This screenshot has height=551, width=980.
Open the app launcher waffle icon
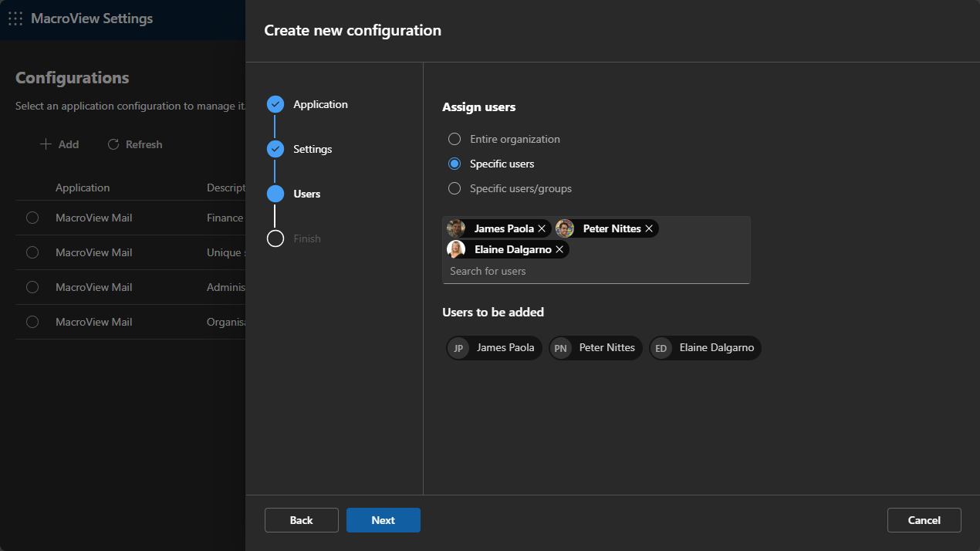point(15,19)
